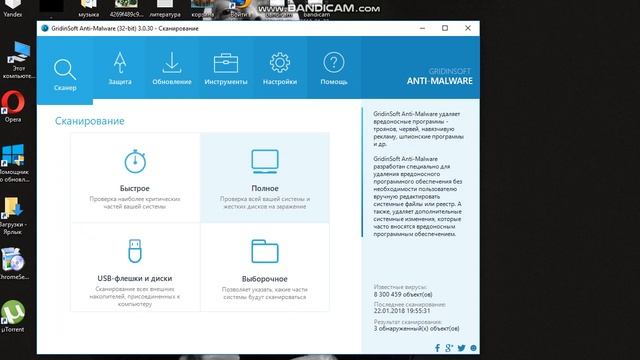The width and height of the screenshot is (640, 360).
Task: Select the µTorrent desktop icon
Action: pyautogui.click(x=13, y=316)
